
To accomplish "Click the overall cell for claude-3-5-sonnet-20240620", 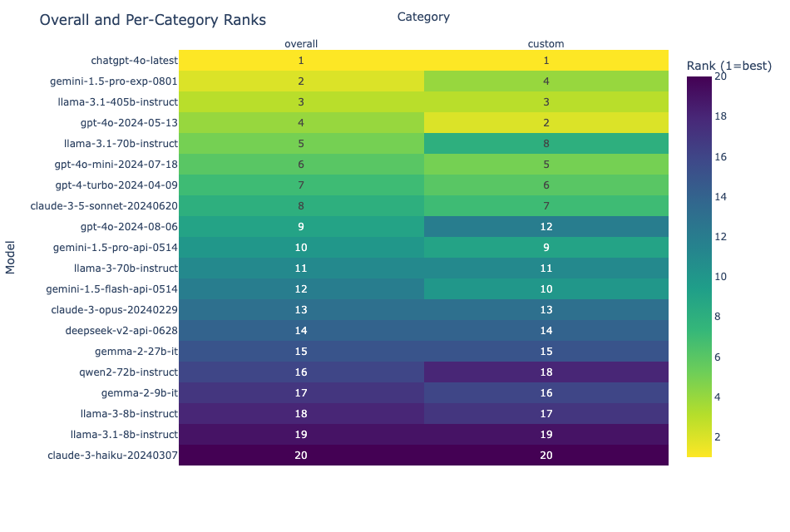I will tap(301, 206).
